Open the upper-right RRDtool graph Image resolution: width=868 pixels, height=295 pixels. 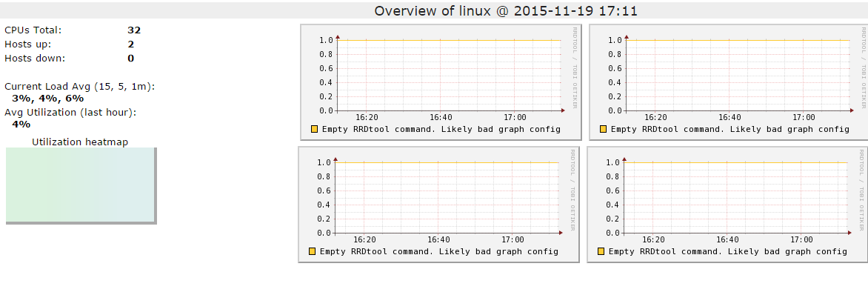coord(729,82)
